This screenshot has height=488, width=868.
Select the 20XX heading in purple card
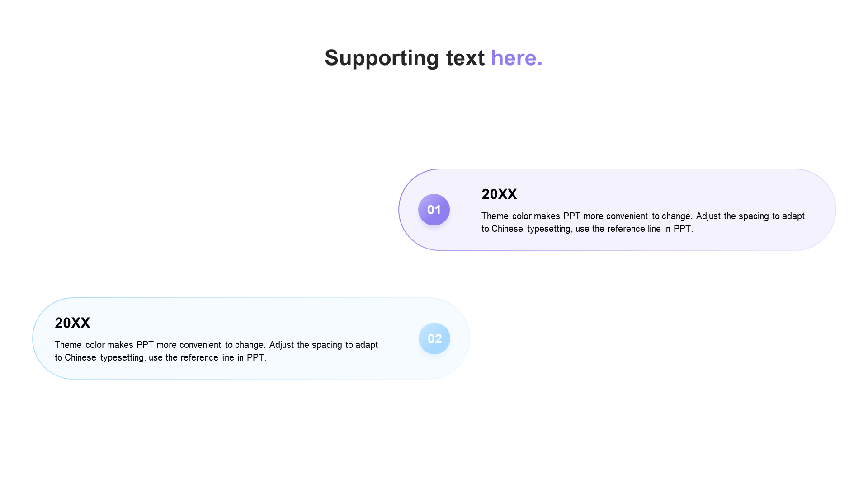coord(499,194)
